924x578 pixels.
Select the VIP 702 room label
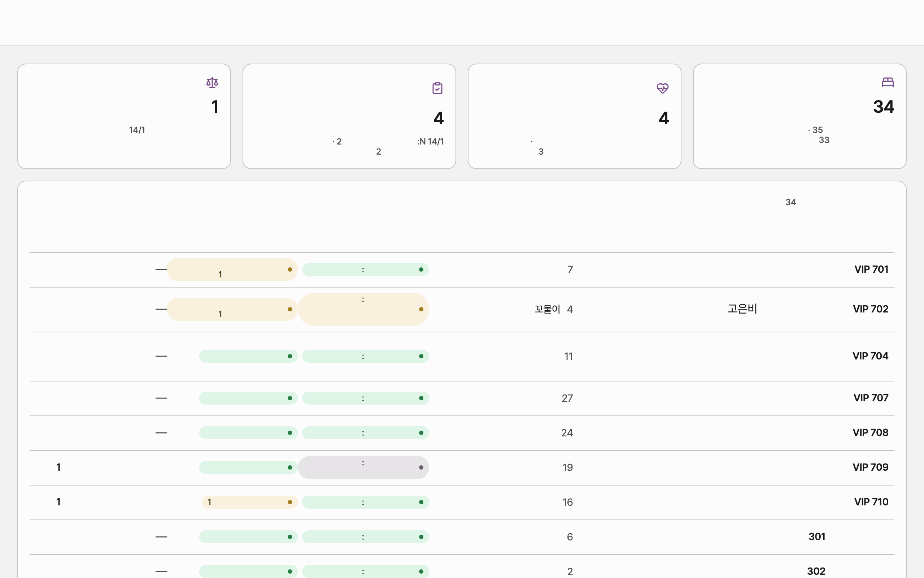pyautogui.click(x=871, y=309)
